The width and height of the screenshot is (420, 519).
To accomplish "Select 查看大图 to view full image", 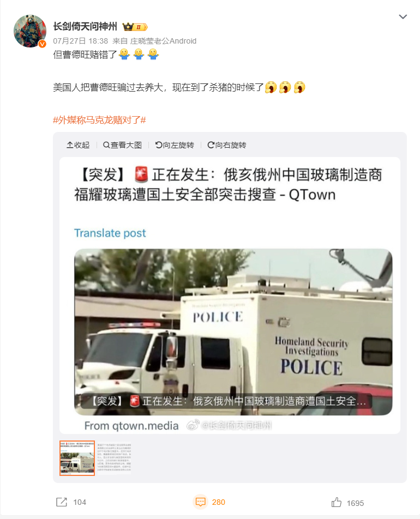I will click(x=122, y=145).
